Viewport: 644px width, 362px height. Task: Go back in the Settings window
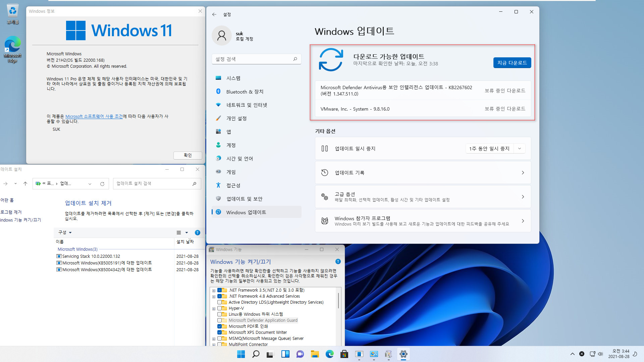pos(214,14)
